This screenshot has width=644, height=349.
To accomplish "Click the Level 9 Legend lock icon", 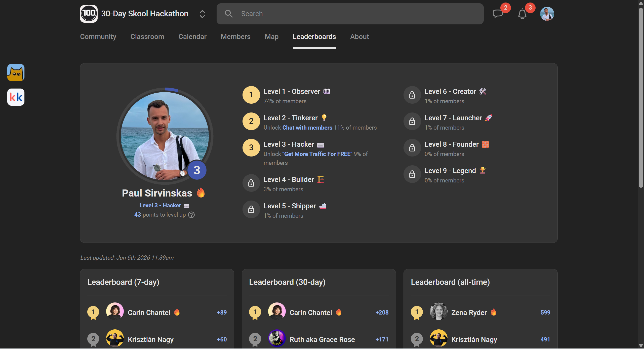I will [412, 174].
